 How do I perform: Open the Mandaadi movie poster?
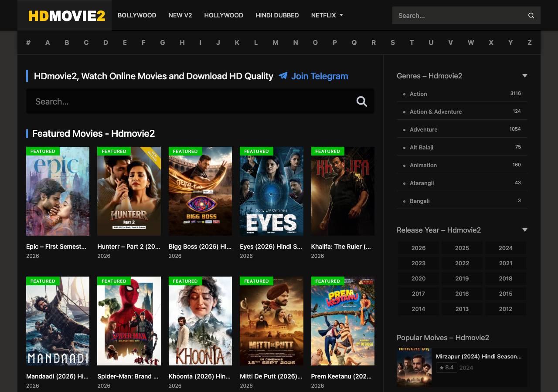coord(58,321)
